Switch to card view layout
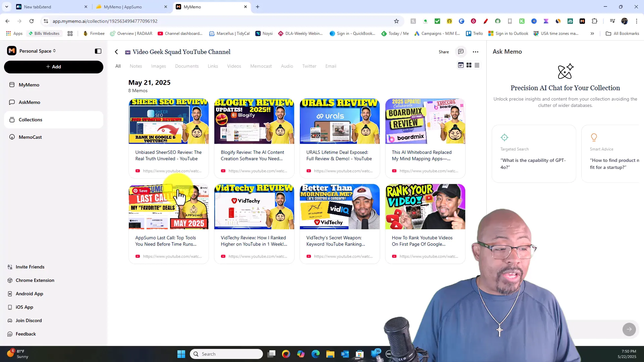The image size is (644, 362). (461, 65)
